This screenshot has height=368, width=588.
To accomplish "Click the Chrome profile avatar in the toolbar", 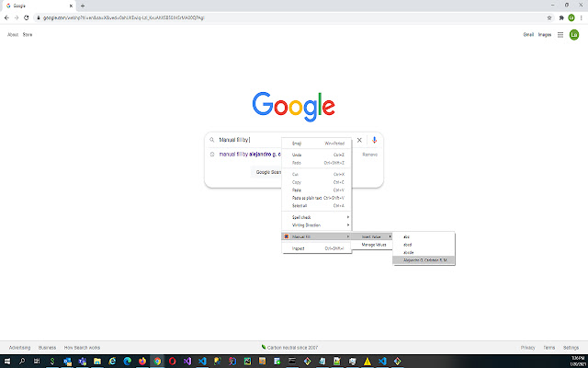I will pos(571,17).
